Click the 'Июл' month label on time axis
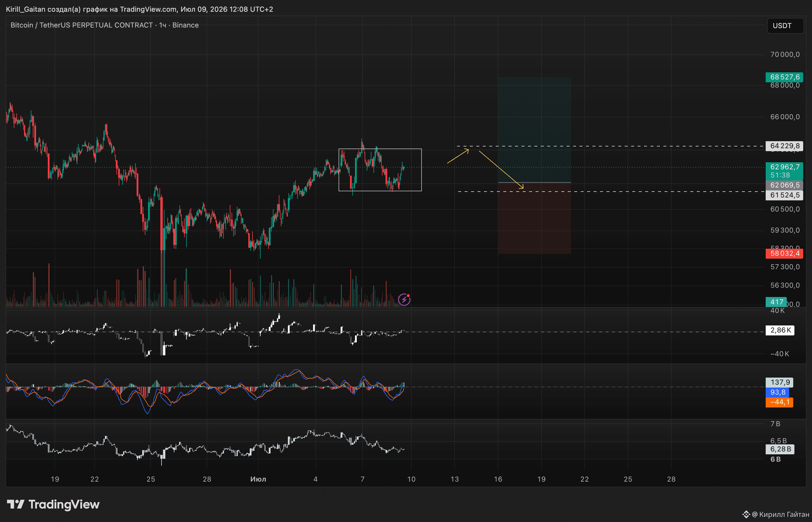The height and width of the screenshot is (522, 812). [x=258, y=479]
